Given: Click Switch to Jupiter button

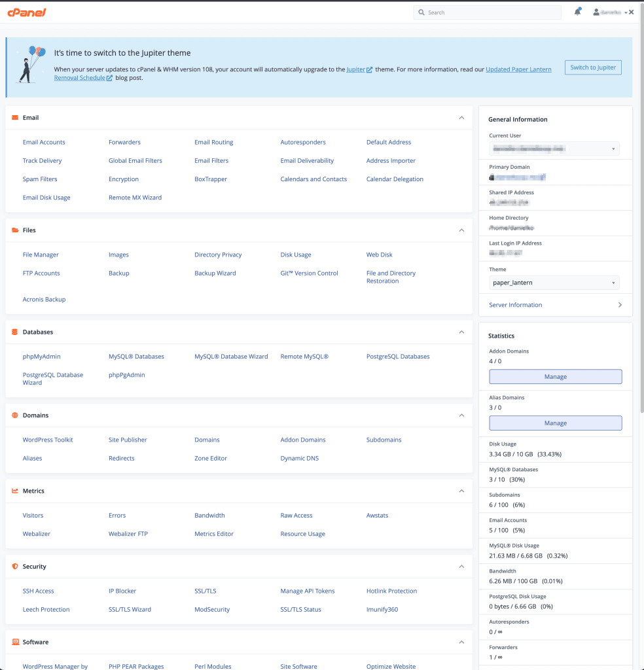Looking at the screenshot, I should click(x=593, y=67).
